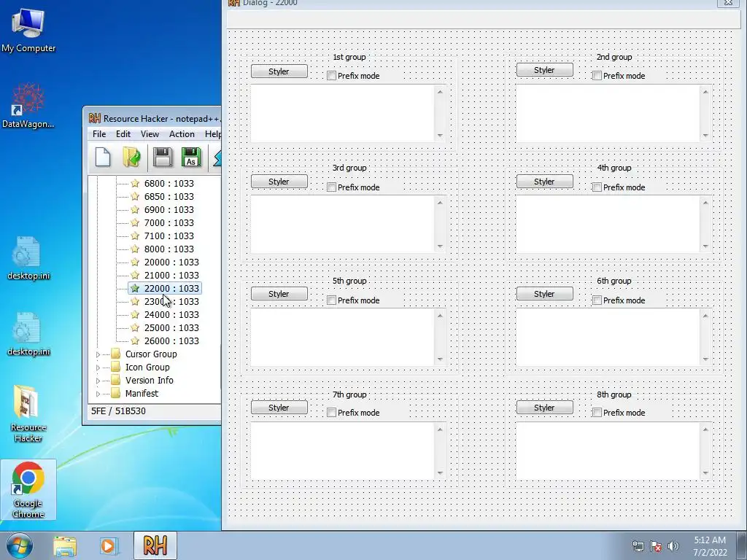Click star icon of 6800 : 1033
The height and width of the screenshot is (560, 747).
click(x=135, y=183)
